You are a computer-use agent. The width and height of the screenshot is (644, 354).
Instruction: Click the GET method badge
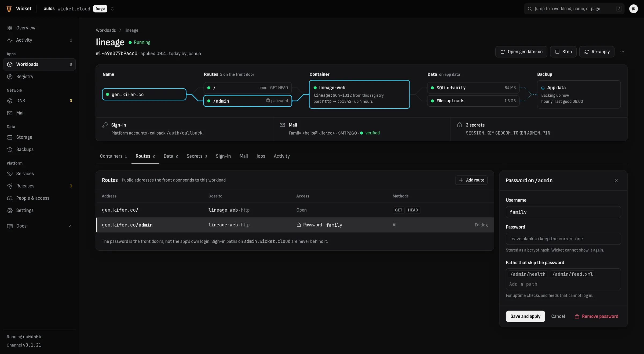[398, 210]
